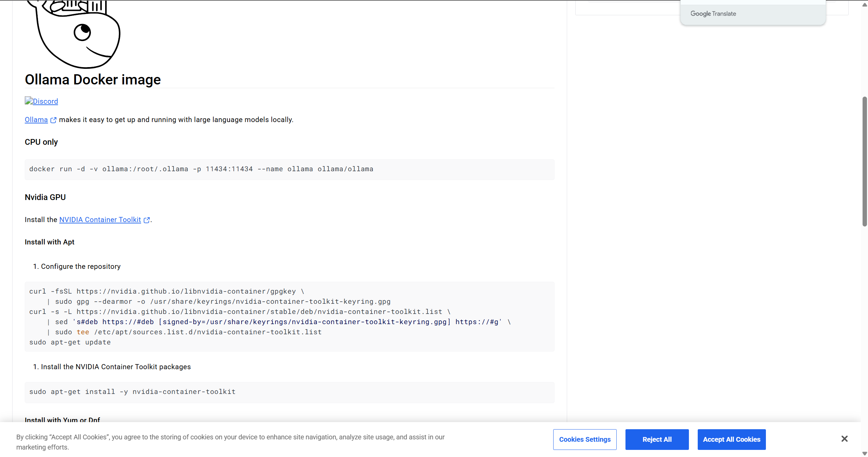
Task: Click the scrollbar down arrow
Action: point(864,453)
